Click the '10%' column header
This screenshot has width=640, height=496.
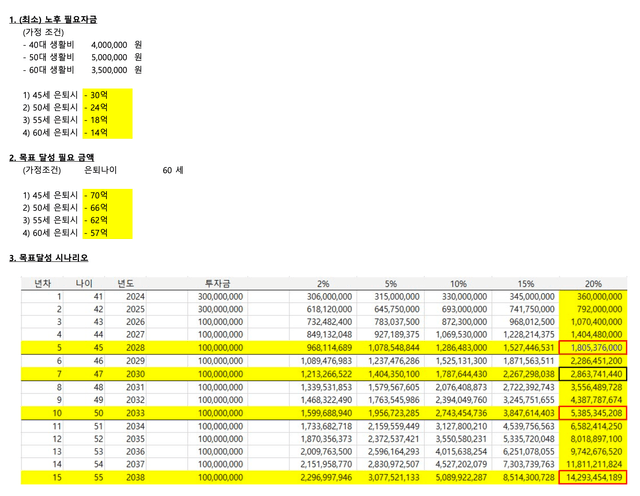(x=458, y=284)
